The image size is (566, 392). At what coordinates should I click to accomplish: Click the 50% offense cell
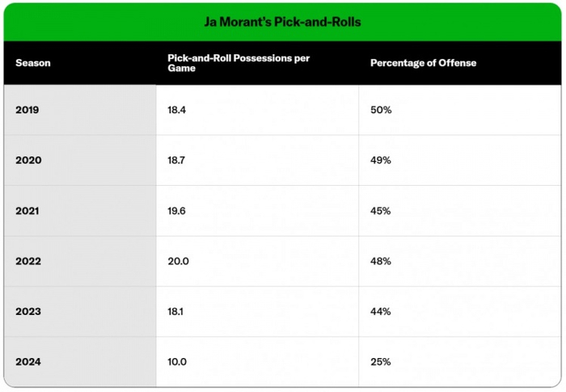(x=381, y=110)
